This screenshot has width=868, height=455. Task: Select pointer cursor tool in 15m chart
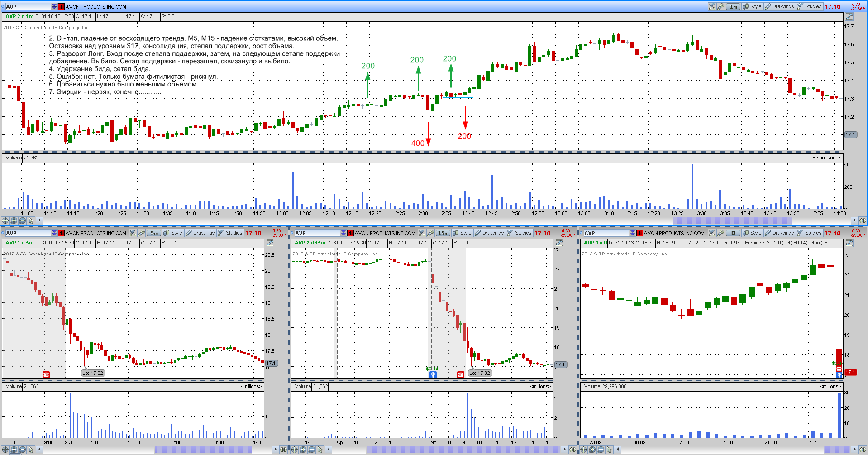tap(320, 450)
